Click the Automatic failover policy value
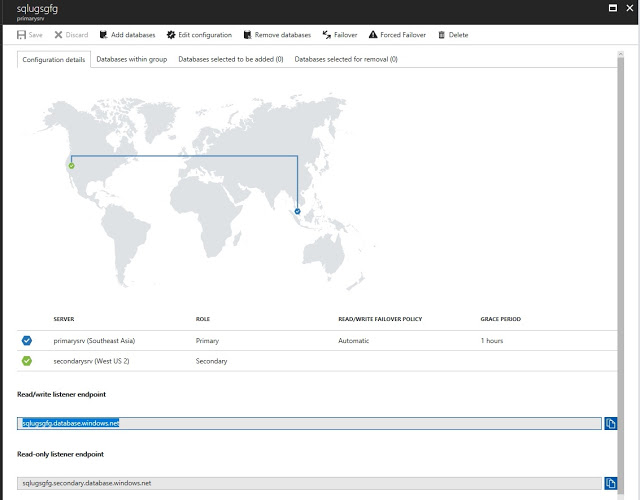Viewport: 640px width, 500px height. [x=353, y=340]
